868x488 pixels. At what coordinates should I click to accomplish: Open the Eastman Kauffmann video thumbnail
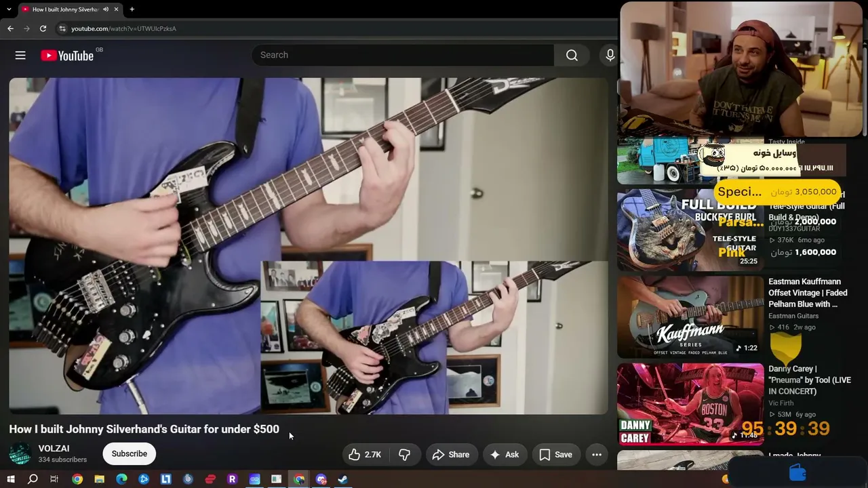pos(690,317)
